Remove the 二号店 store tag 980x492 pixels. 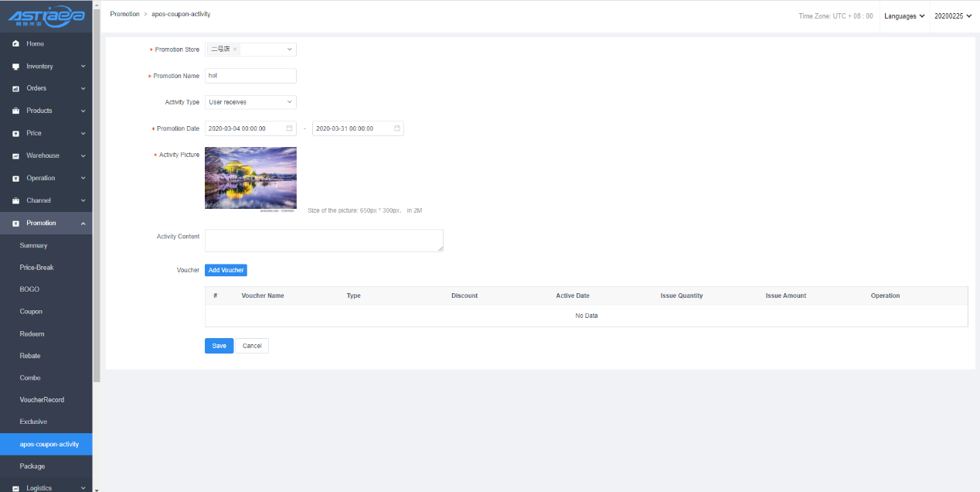coord(235,50)
